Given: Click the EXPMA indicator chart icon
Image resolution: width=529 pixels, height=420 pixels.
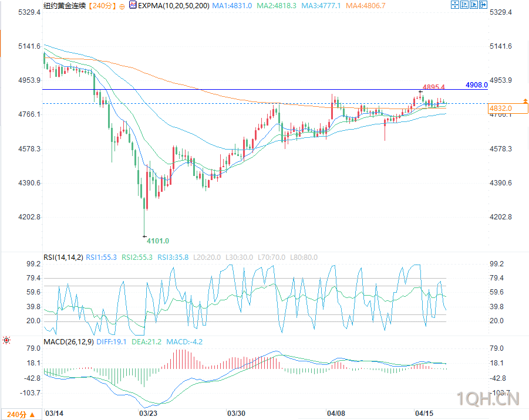Looking at the screenshot, I should (133, 5).
